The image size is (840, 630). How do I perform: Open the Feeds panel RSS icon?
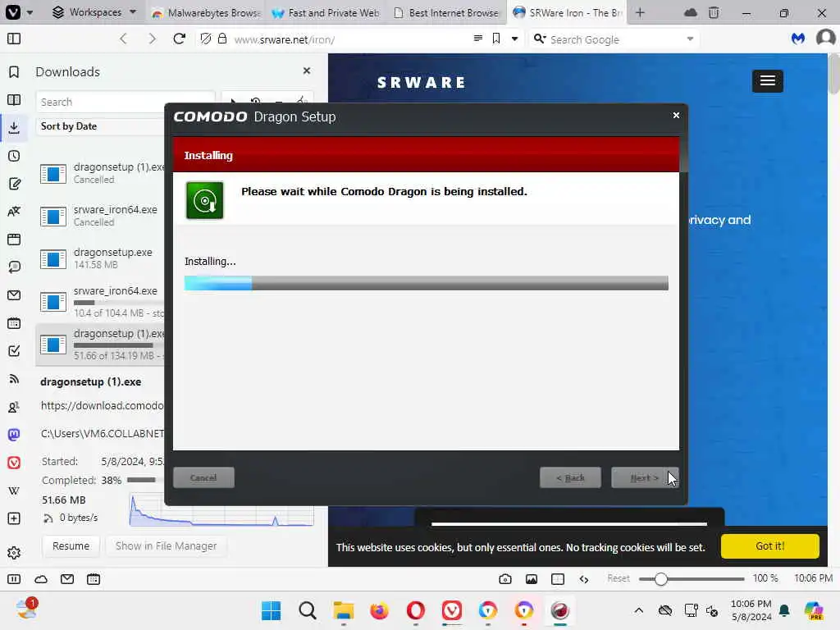[14, 379]
